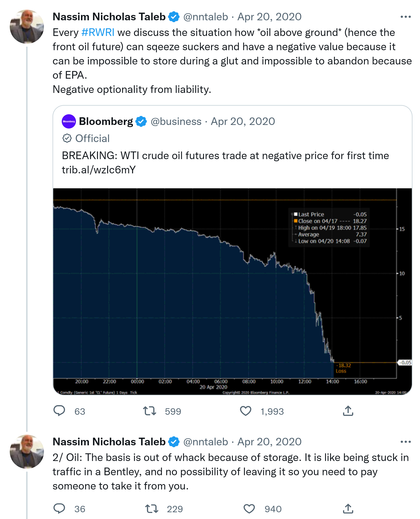Open more options menu on second tweet

(x=405, y=442)
